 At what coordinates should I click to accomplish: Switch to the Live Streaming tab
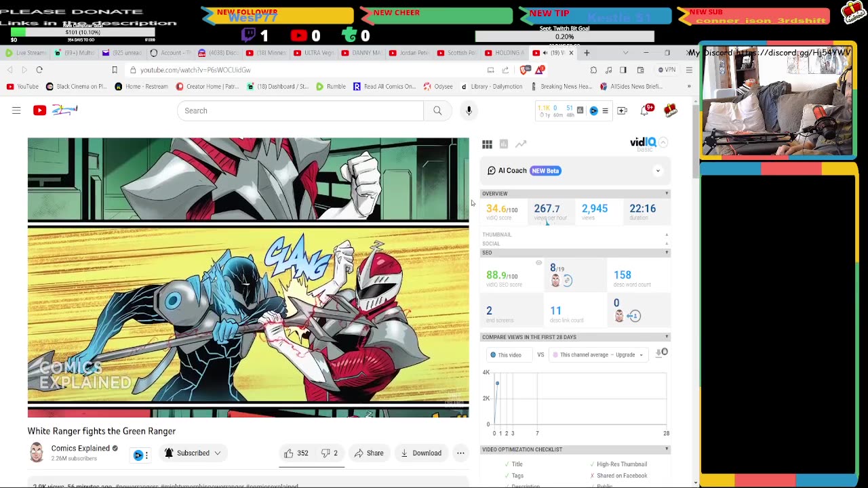click(x=26, y=53)
